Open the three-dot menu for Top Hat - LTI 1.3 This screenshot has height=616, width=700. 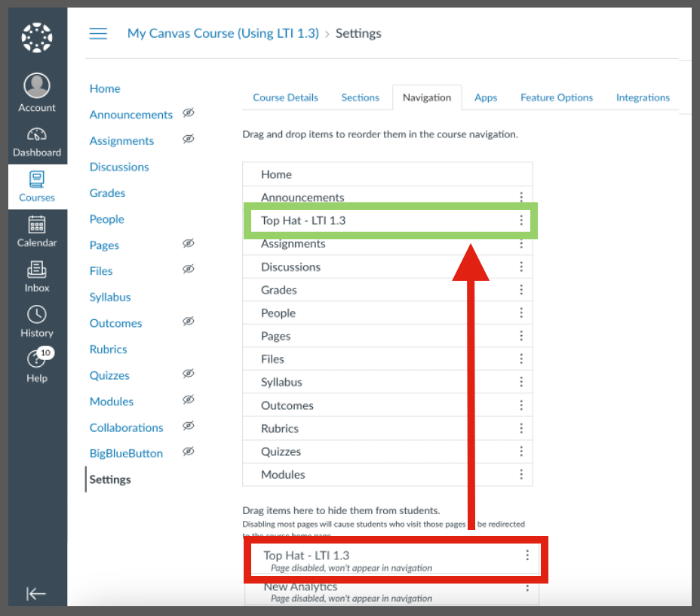(521, 220)
